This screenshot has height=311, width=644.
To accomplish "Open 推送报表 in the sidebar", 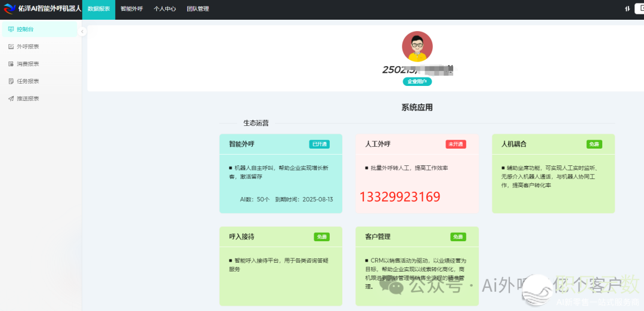I will click(x=27, y=98).
